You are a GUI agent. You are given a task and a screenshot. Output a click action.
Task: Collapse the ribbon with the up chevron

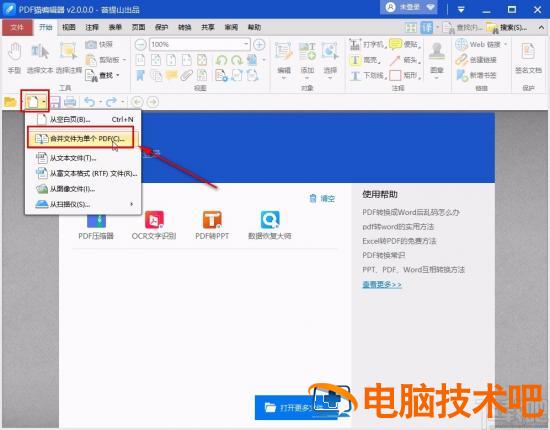[541, 27]
